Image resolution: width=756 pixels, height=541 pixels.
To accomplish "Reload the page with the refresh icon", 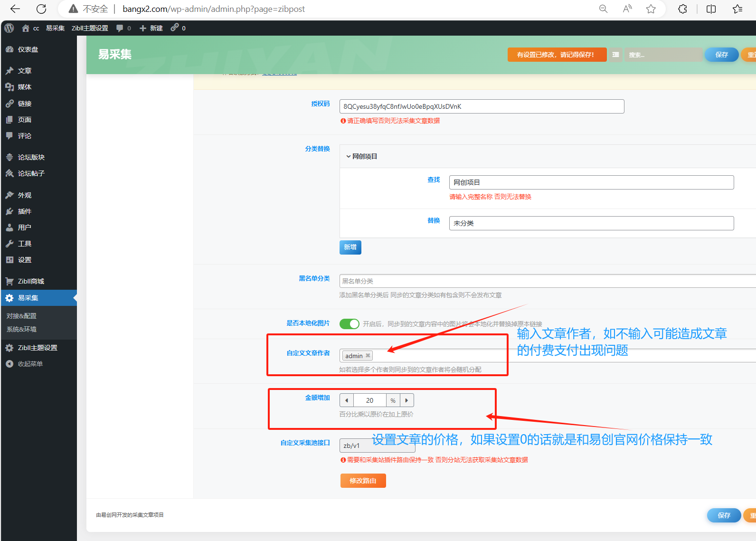I will 41,9.
